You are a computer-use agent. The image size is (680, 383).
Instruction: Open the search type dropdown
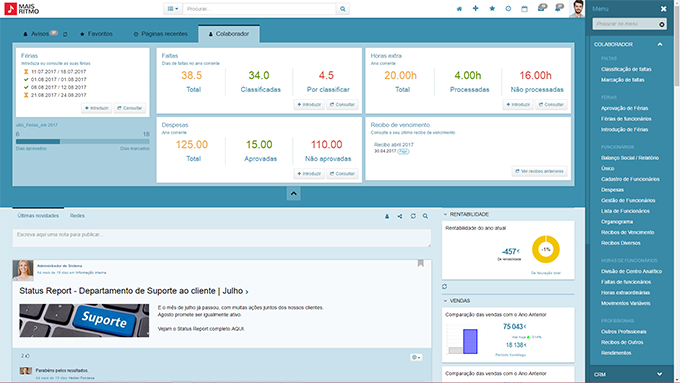(x=173, y=9)
